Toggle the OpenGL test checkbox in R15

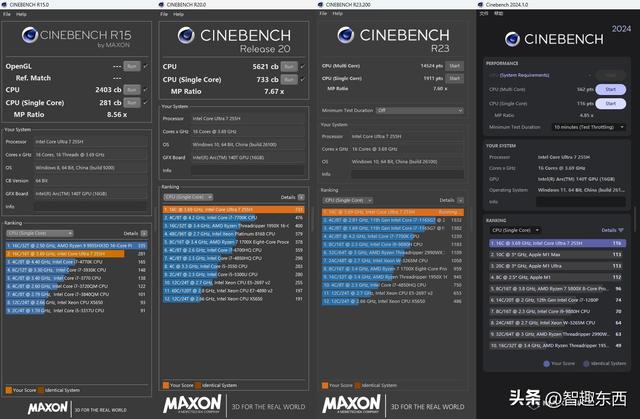pos(146,66)
